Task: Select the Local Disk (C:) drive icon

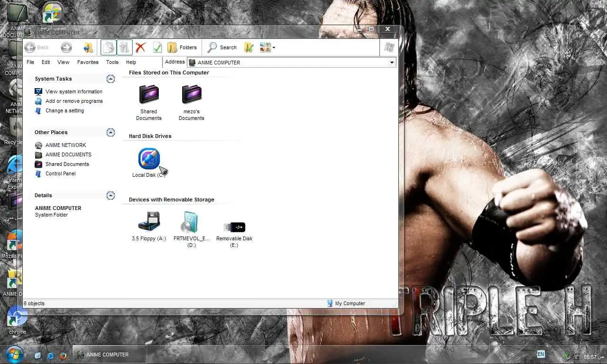Action: click(x=149, y=158)
